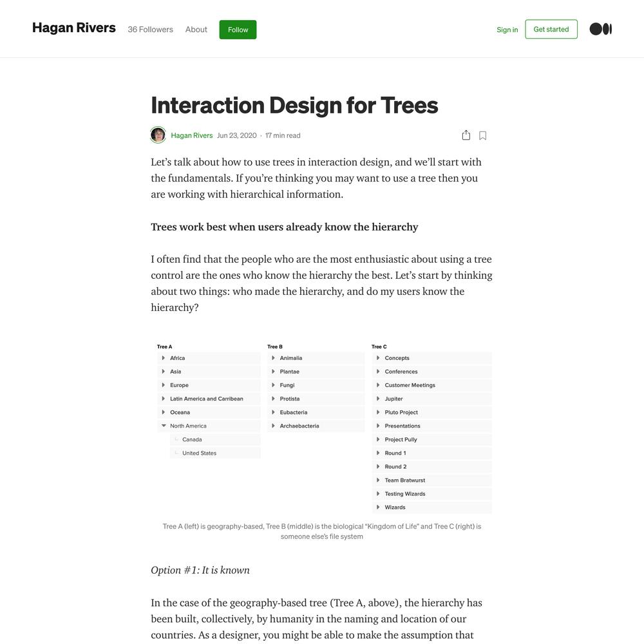Viewport: 644px width, 644px height.
Task: Click the 17 min read label
Action: tap(283, 135)
